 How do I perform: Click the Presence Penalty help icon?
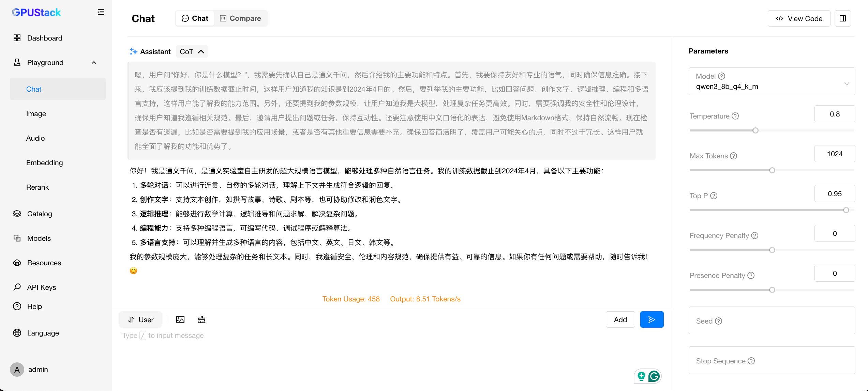tap(751, 276)
